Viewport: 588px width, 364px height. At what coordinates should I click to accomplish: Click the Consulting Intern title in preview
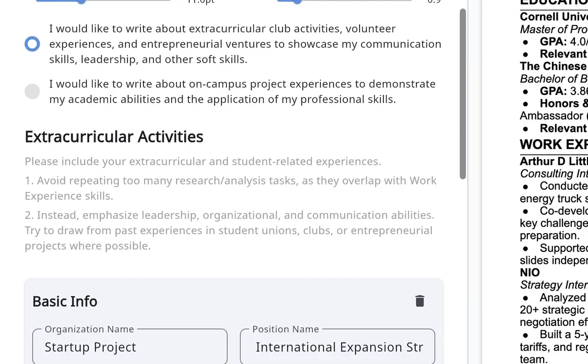554,174
